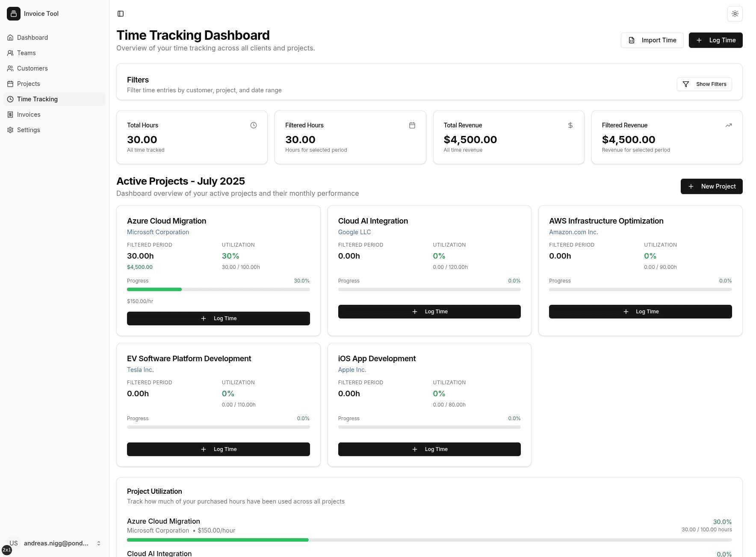Open Settings from the sidebar menu
Image resolution: width=756 pixels, height=557 pixels.
[x=28, y=130]
